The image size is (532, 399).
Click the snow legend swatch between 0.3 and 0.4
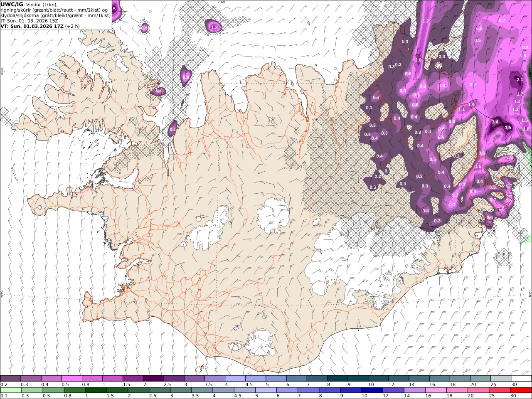pyautogui.click(x=31, y=379)
